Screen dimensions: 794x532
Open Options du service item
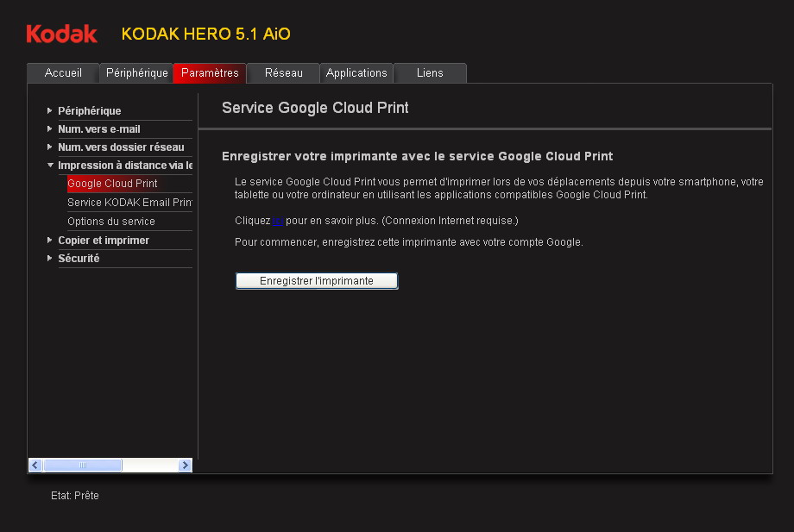coord(111,222)
